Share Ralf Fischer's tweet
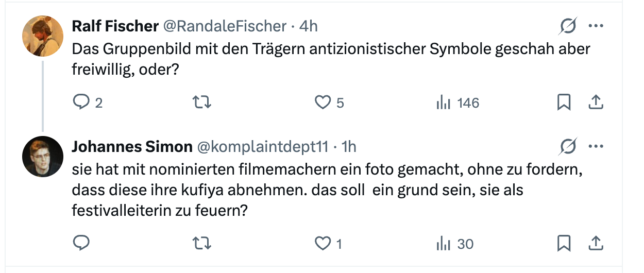The image size is (644, 273). (596, 103)
